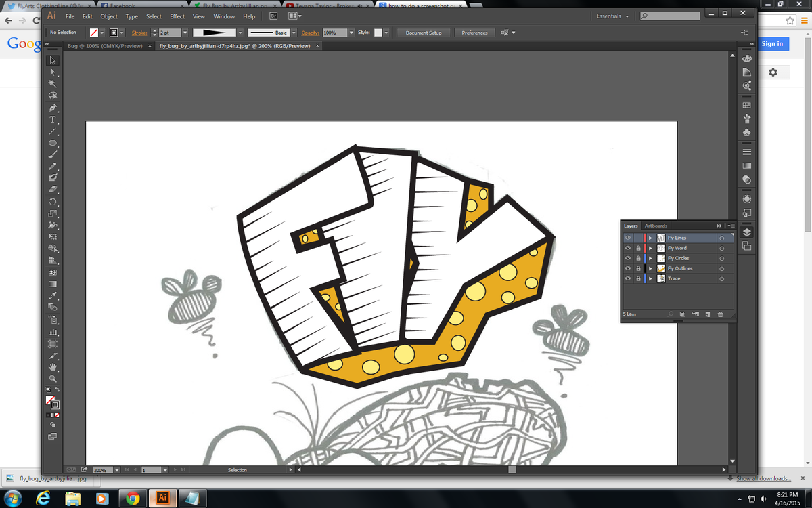812x508 pixels.
Task: Choose the Paintbrush tool
Action: (53, 154)
